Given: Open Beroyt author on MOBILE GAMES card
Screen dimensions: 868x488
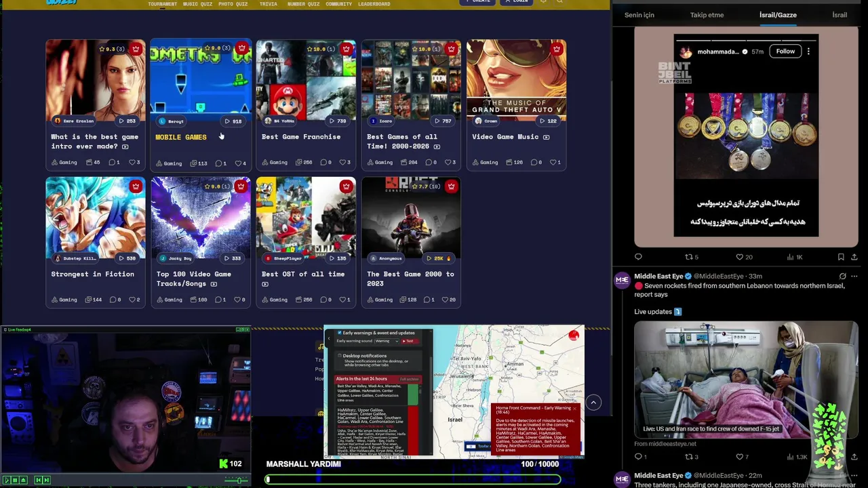Looking at the screenshot, I should [171, 121].
